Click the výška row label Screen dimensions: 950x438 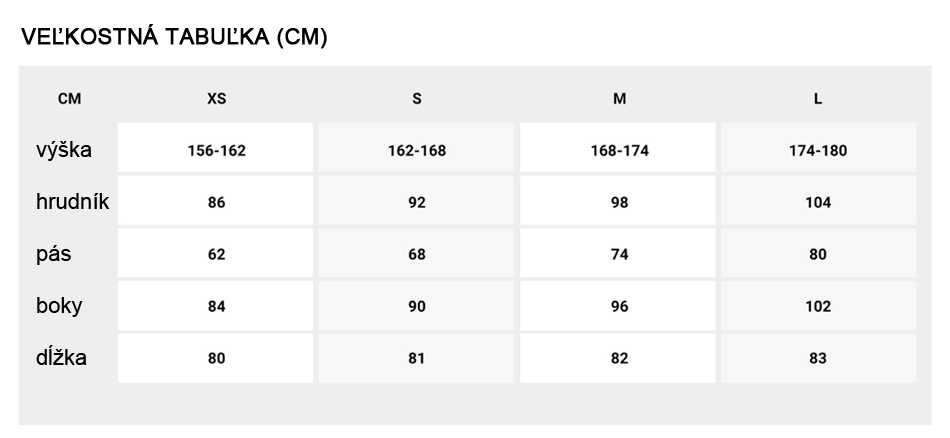point(64,149)
